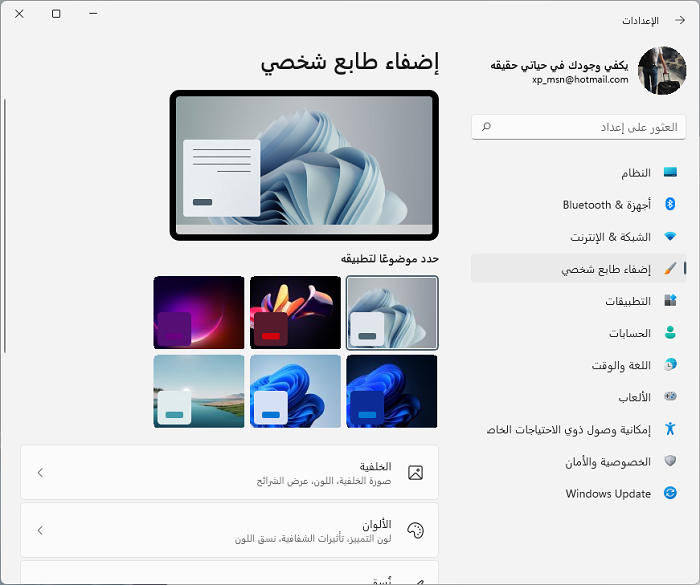Click the Bluetooth icon in sidebar
The width and height of the screenshot is (700, 585).
click(670, 204)
